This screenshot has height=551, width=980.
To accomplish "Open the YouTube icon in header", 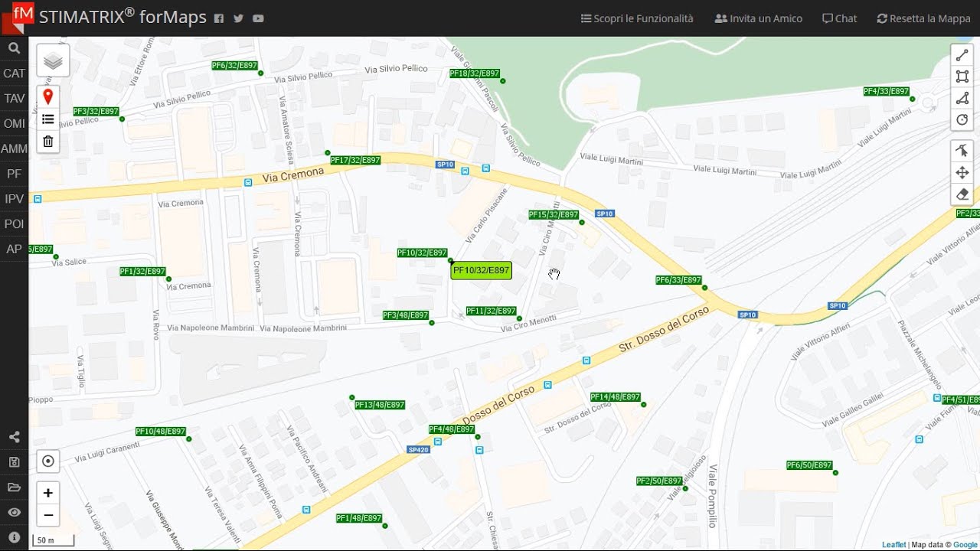I will click(258, 18).
